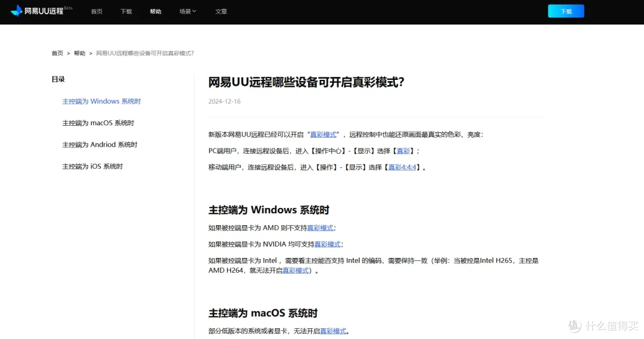
Task: Open the 真彩4:4:4 link
Action: tap(402, 167)
